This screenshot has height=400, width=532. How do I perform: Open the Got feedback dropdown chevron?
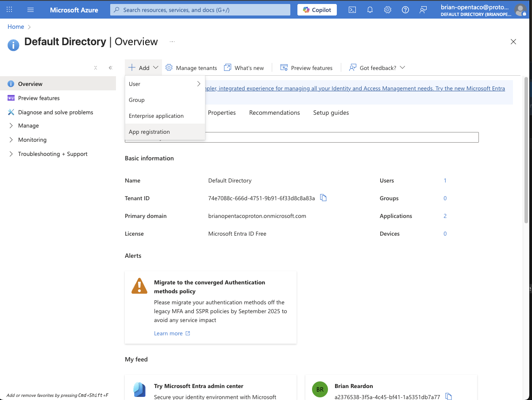click(x=402, y=67)
